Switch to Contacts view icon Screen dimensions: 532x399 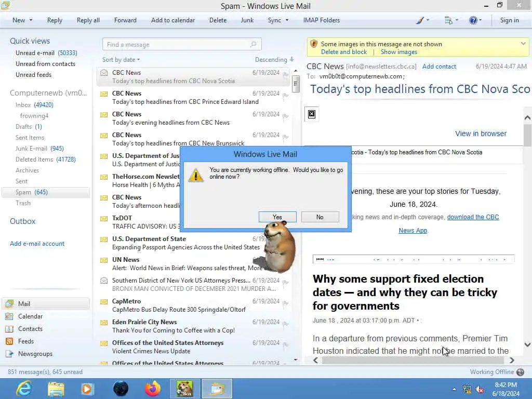pyautogui.click(x=9, y=329)
